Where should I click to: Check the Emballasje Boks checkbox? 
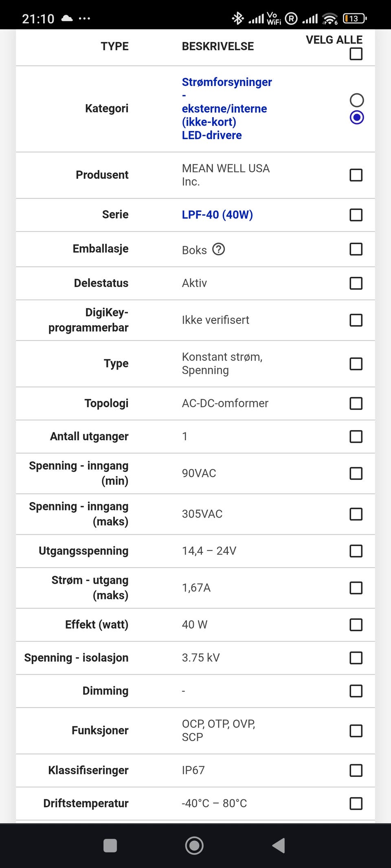coord(356,249)
